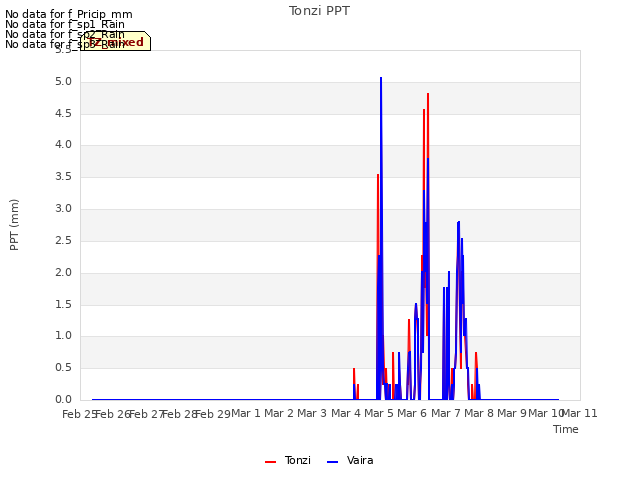Viewport: 640px width, 480px height.
Task: Click the '0.0' y-axis tick label
Action: point(63,400)
